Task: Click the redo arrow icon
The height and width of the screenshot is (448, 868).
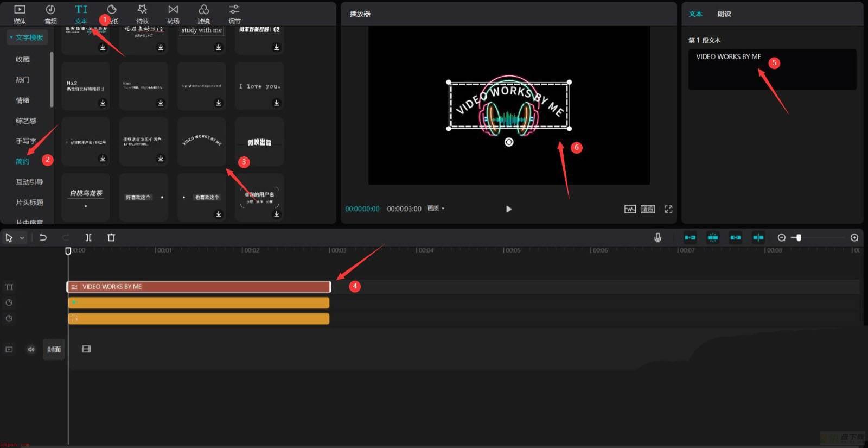Action: 66,237
